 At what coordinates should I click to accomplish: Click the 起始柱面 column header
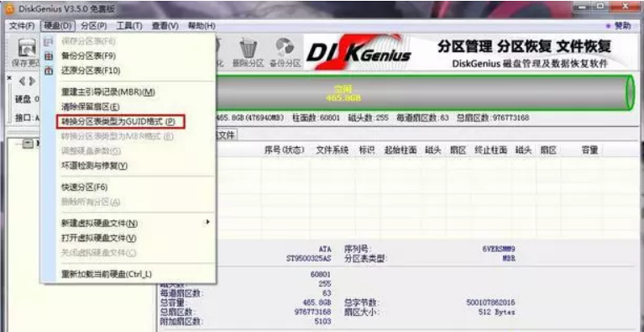401,150
